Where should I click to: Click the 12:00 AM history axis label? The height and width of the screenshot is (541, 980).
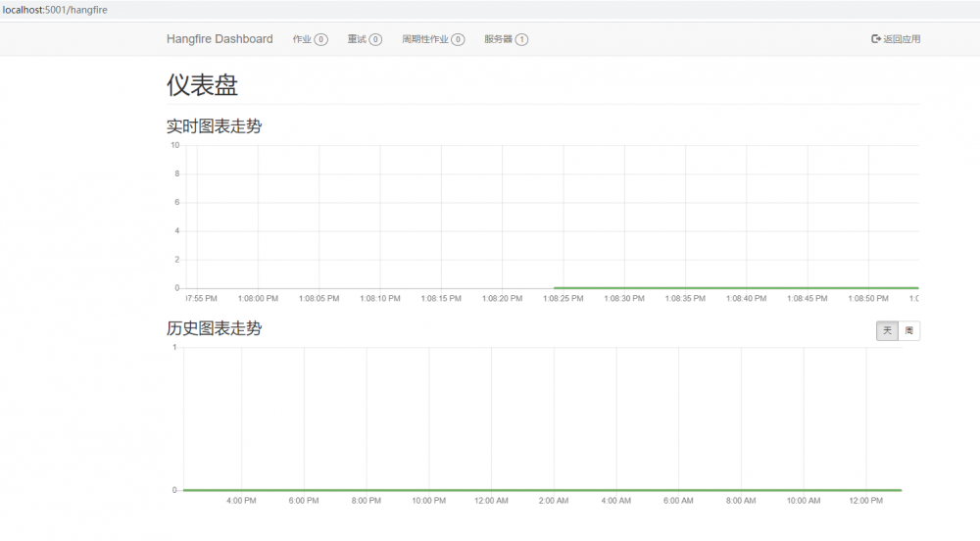click(491, 501)
